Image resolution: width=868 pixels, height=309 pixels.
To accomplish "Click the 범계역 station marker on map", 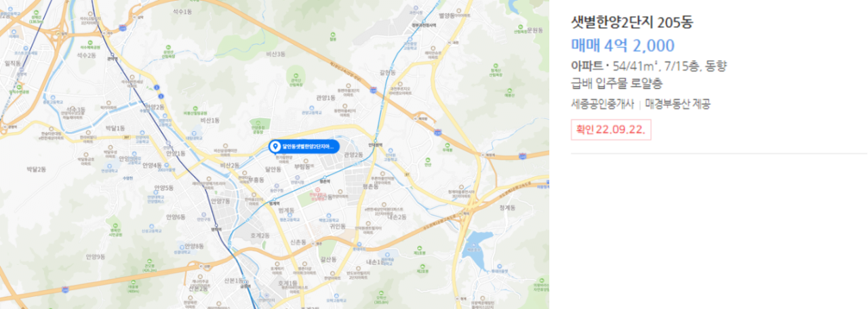I will [x=274, y=199].
